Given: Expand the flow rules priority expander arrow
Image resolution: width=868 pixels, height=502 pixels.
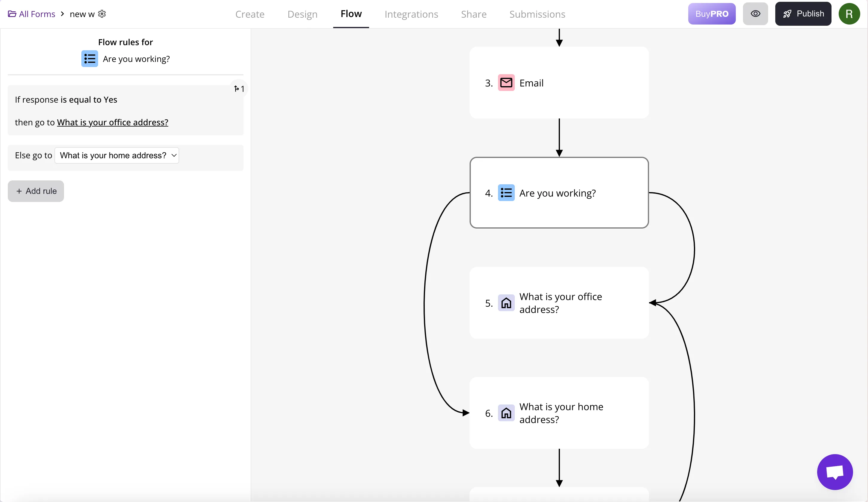Looking at the screenshot, I should click(237, 89).
